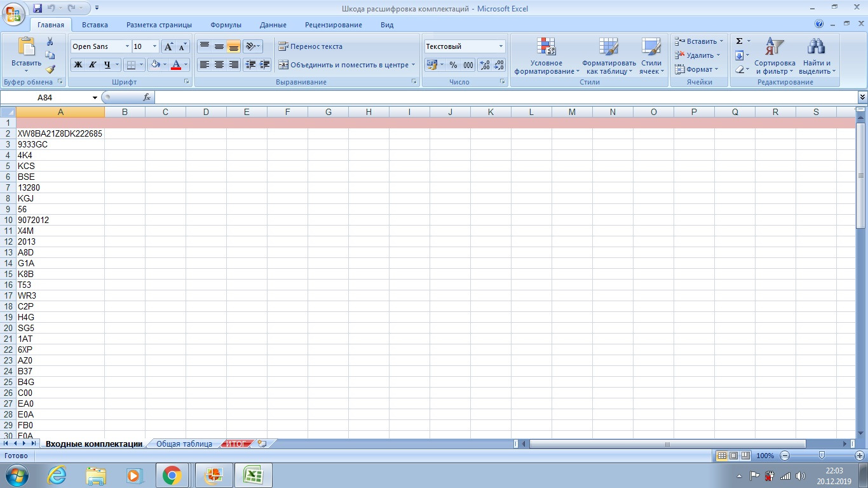Open the Текстовый number format dropdown
The image size is (868, 488).
tap(501, 46)
